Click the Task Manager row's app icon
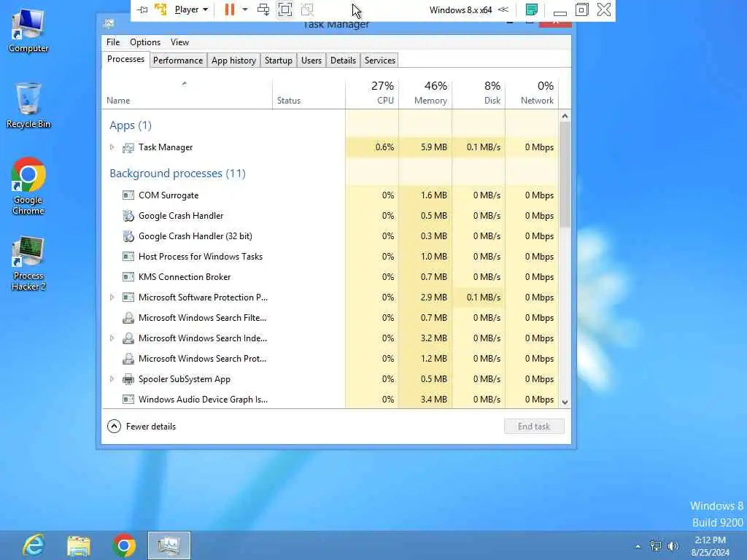747x560 pixels. click(x=128, y=147)
